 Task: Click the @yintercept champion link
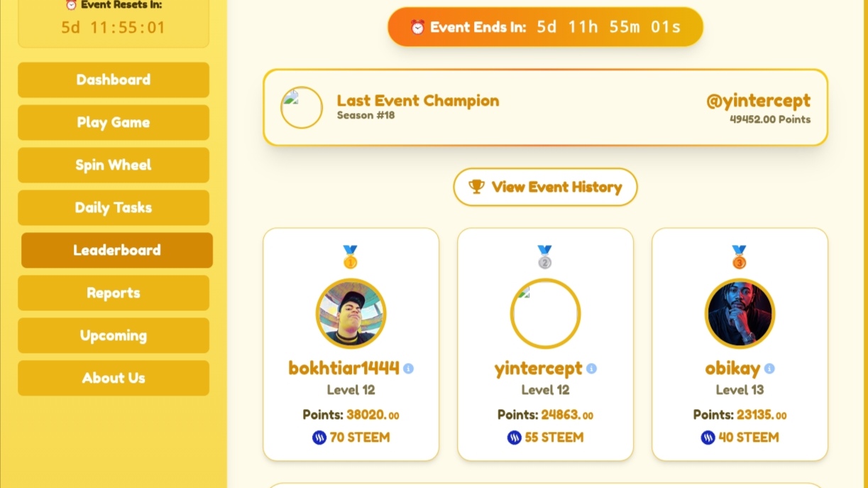[758, 101]
